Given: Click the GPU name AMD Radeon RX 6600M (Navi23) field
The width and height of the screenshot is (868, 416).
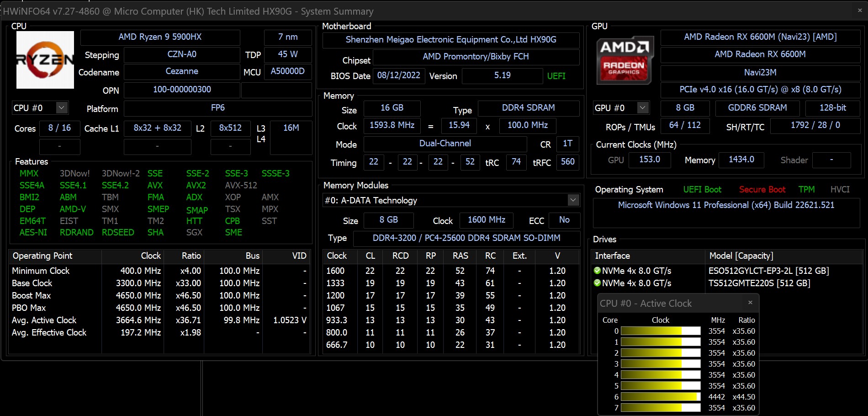Looking at the screenshot, I should [760, 37].
